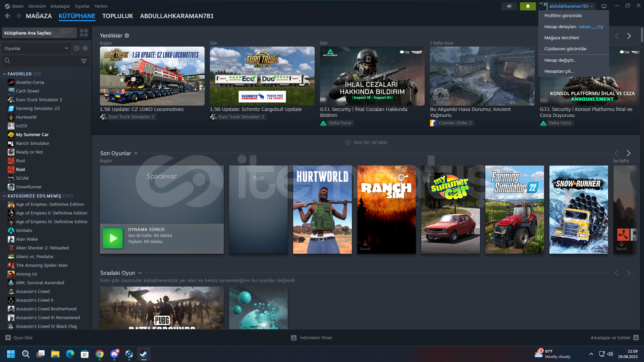This screenshot has height=362, width=644.
Task: Click the Oyun Ekle plus icon
Action: (x=8, y=338)
